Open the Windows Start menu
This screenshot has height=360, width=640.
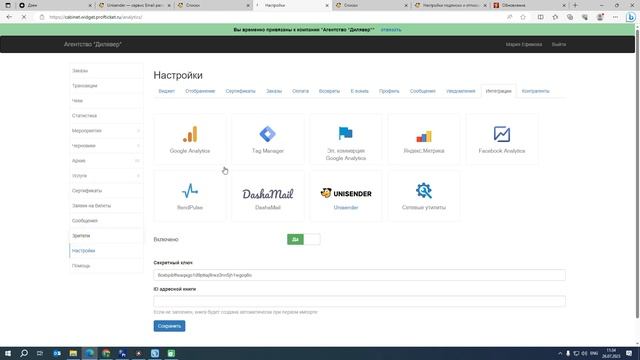pyautogui.click(x=8, y=353)
